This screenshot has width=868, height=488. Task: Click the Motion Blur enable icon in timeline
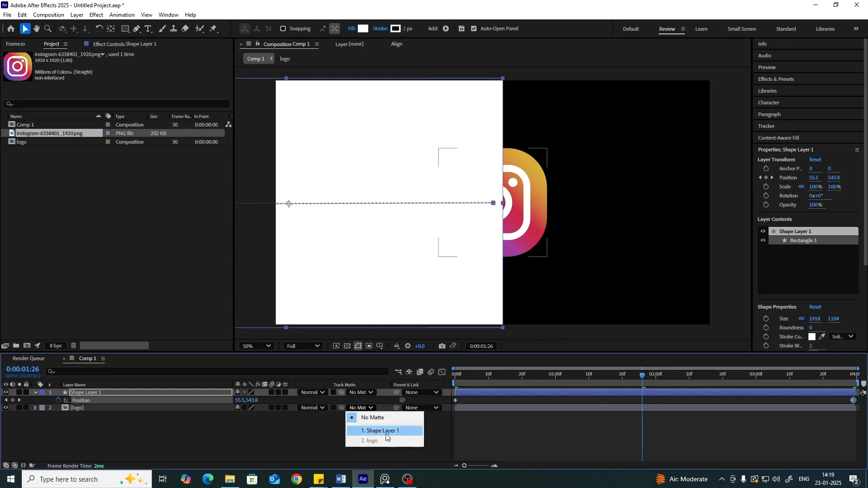point(431,372)
